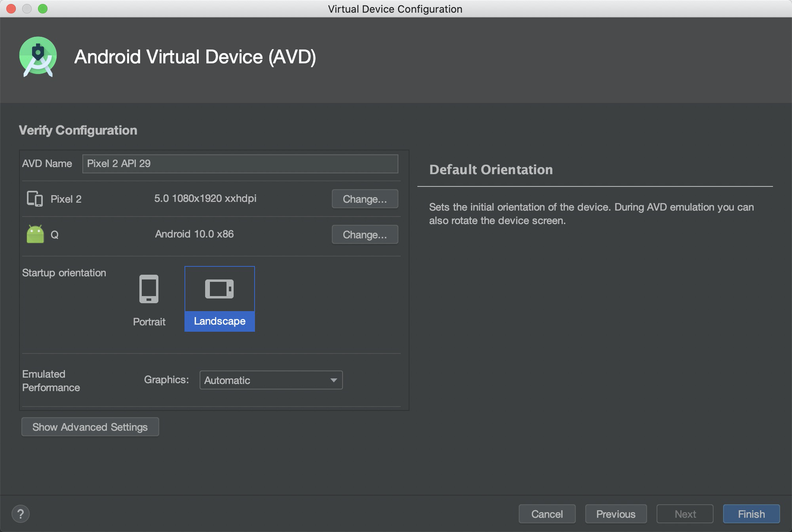Click the 'Pixel 2' device name text

tap(66, 199)
